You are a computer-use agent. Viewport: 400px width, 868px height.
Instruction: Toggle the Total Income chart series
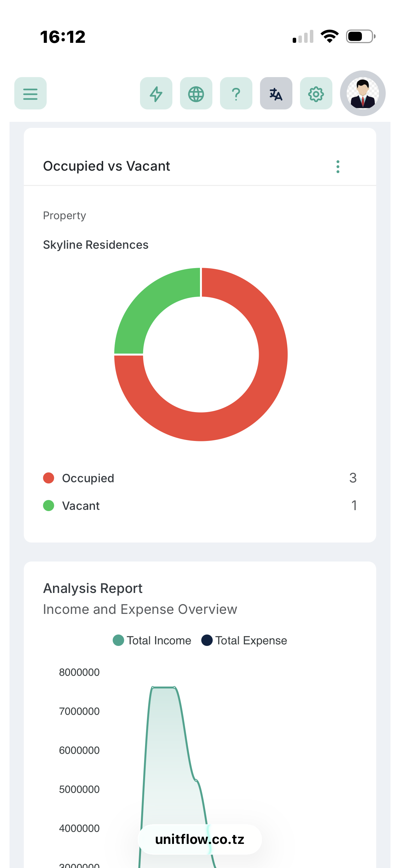(x=152, y=641)
